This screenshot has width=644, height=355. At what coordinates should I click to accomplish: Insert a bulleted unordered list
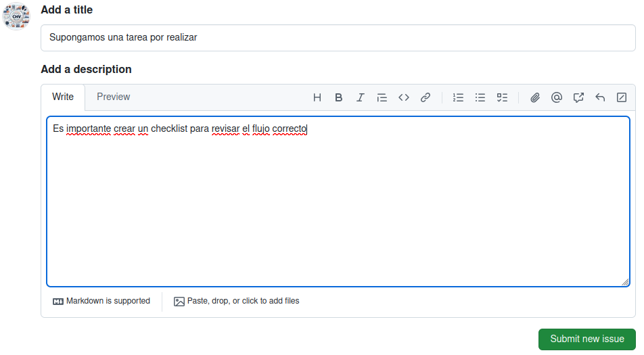(480, 97)
